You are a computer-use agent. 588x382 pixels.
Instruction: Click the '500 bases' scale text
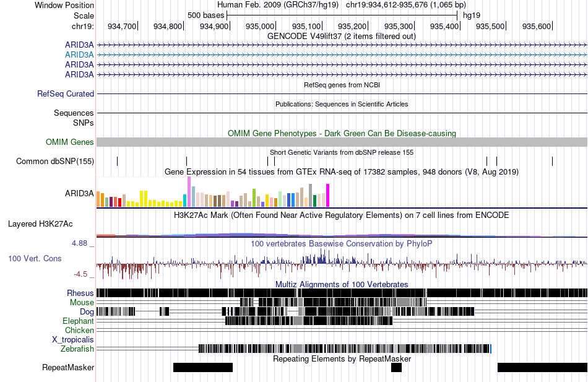206,15
